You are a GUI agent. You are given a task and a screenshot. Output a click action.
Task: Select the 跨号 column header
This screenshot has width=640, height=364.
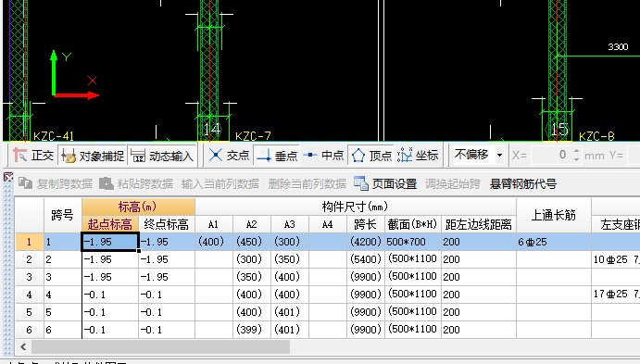coord(62,215)
